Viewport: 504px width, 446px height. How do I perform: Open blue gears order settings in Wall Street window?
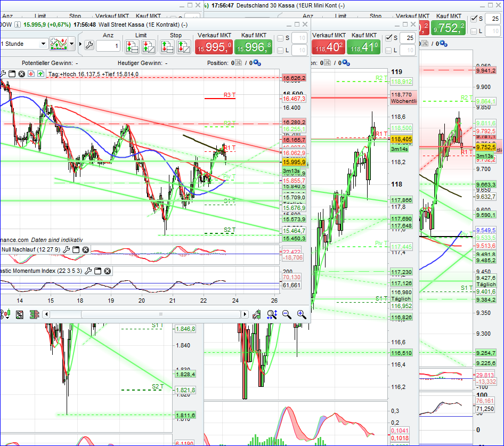click(x=257, y=63)
